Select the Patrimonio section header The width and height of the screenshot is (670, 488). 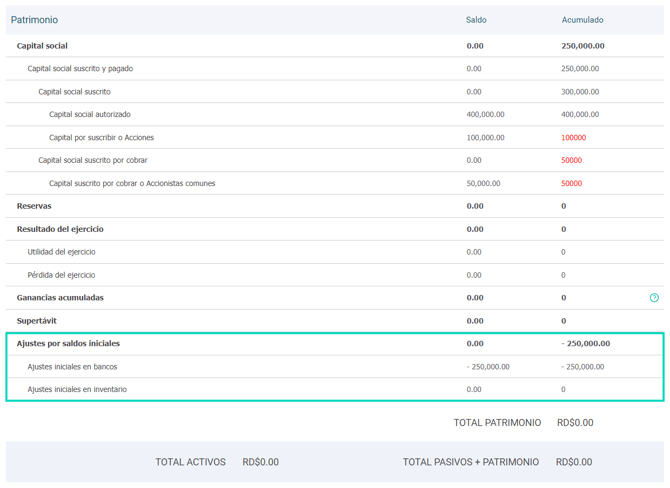(35, 20)
